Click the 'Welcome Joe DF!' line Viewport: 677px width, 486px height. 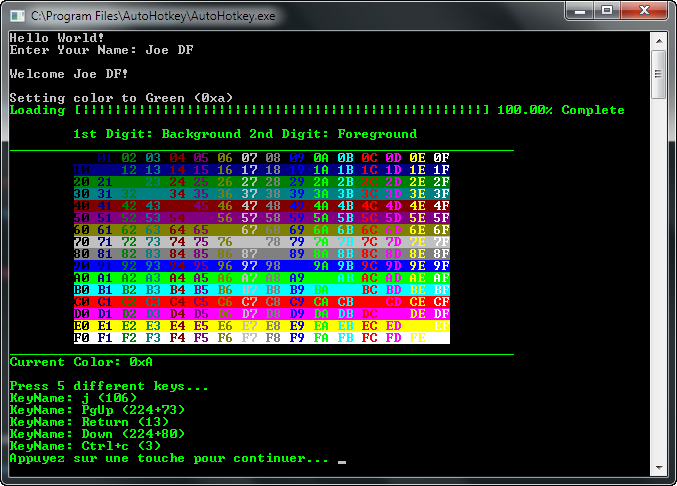point(69,74)
